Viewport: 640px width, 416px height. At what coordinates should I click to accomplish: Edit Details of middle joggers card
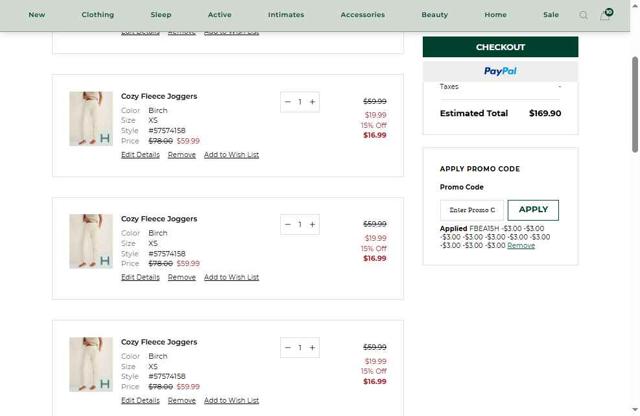point(140,277)
